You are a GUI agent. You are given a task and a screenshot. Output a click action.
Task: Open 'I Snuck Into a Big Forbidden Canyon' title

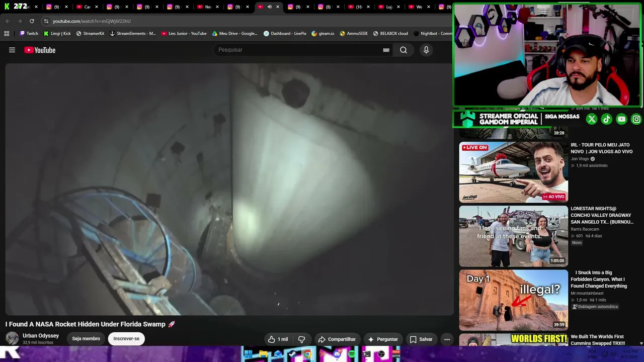(x=599, y=279)
